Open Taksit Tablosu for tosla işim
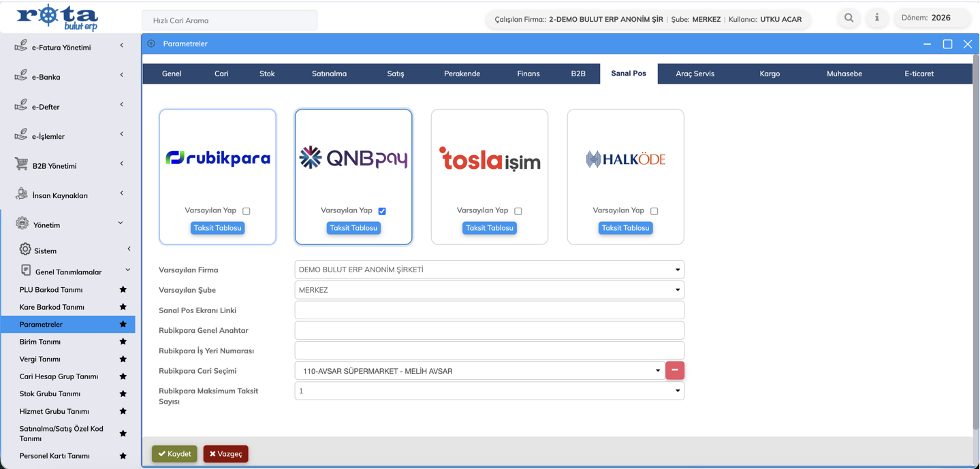Screen dimensions: 980x469 pyautogui.click(x=489, y=228)
